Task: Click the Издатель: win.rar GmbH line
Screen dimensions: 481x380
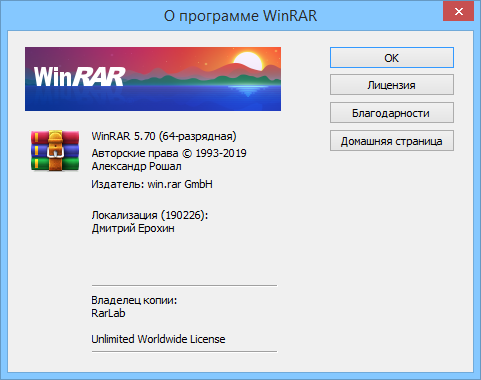Action: [x=152, y=184]
